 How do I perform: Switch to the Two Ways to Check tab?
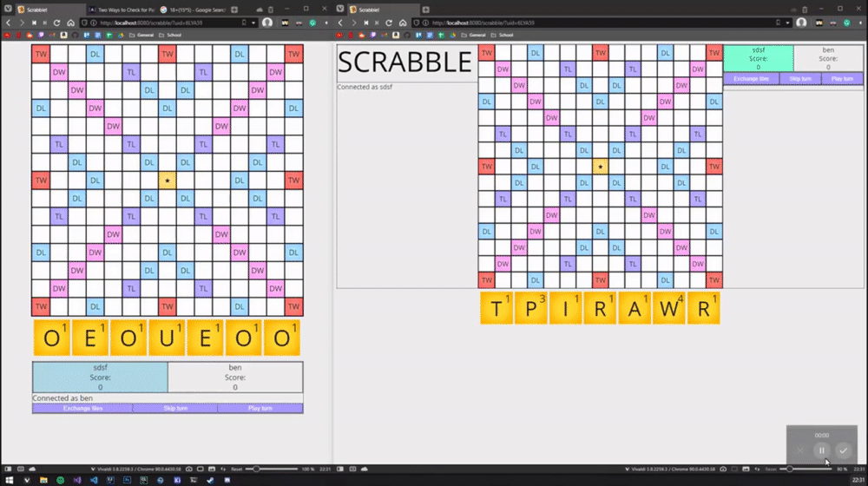(122, 10)
